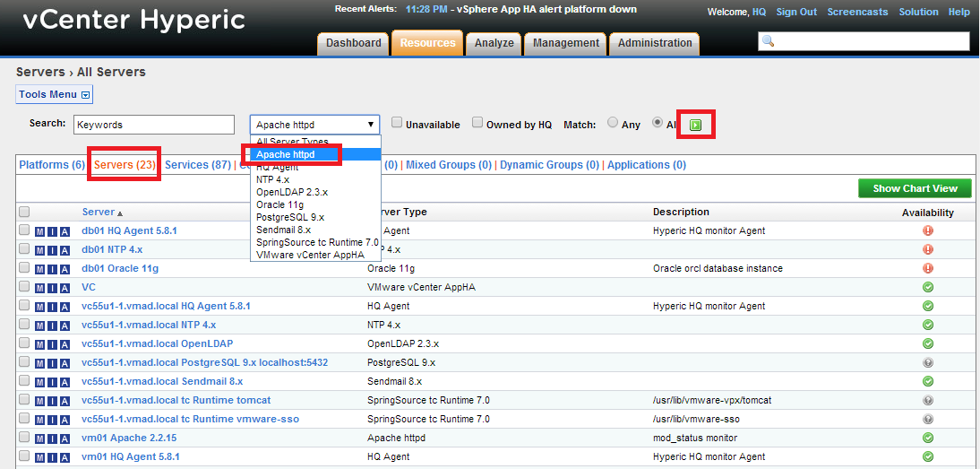Viewport: 980px width, 469px height.
Task: Click the Server column sort arrow
Action: pyautogui.click(x=119, y=213)
